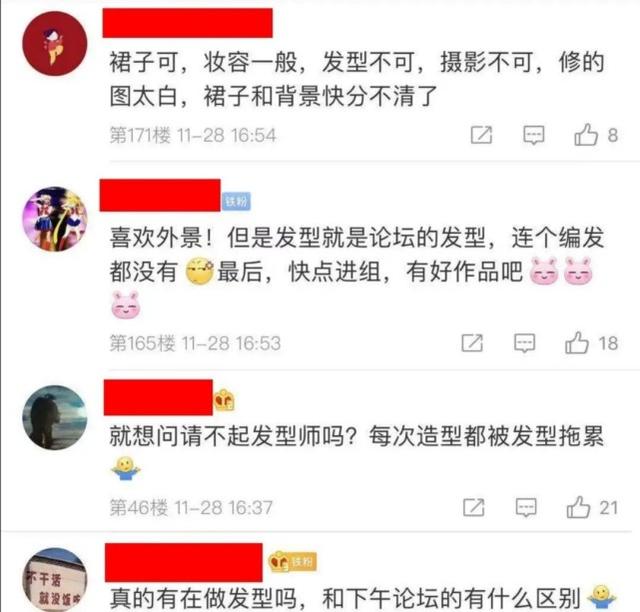This screenshot has height=612, width=640.
Task: Reply to the floor 46 comment
Action: 526,508
